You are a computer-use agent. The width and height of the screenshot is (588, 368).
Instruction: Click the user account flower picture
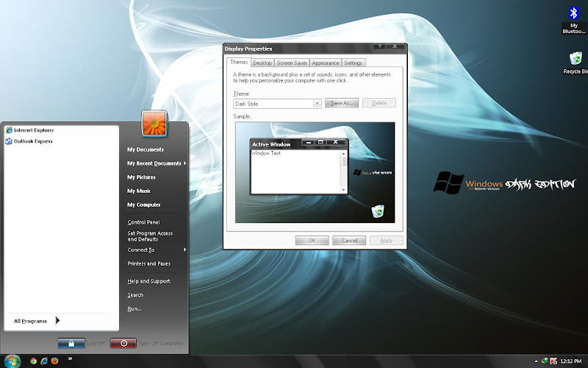[x=154, y=124]
